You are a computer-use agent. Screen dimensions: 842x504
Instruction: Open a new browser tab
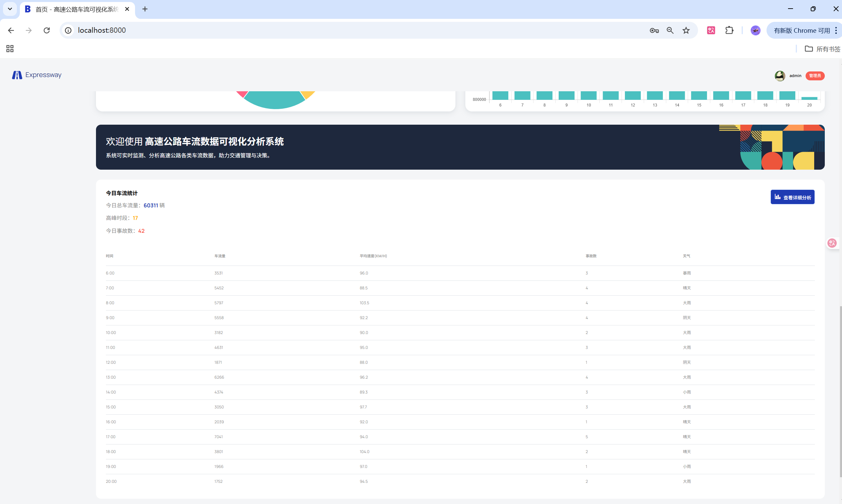145,9
